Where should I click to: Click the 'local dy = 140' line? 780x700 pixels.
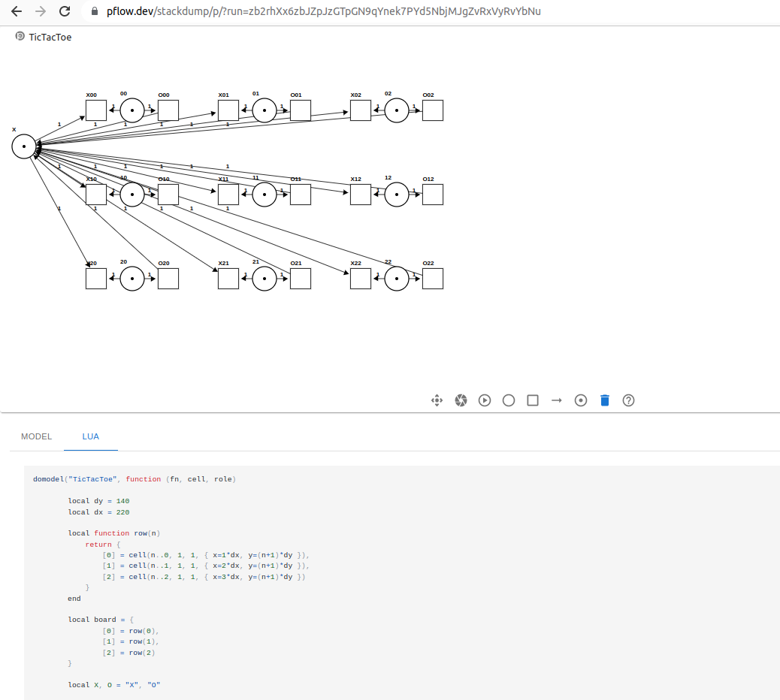98,501
